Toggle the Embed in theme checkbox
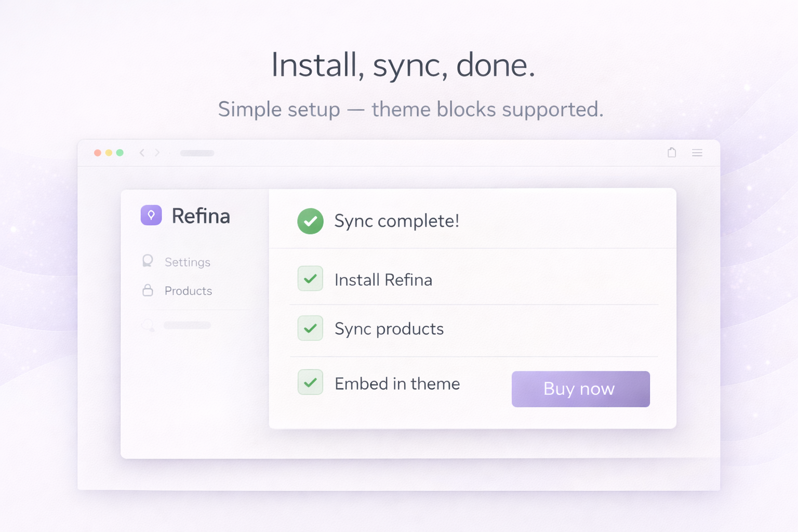Image resolution: width=798 pixels, height=532 pixels. [310, 383]
